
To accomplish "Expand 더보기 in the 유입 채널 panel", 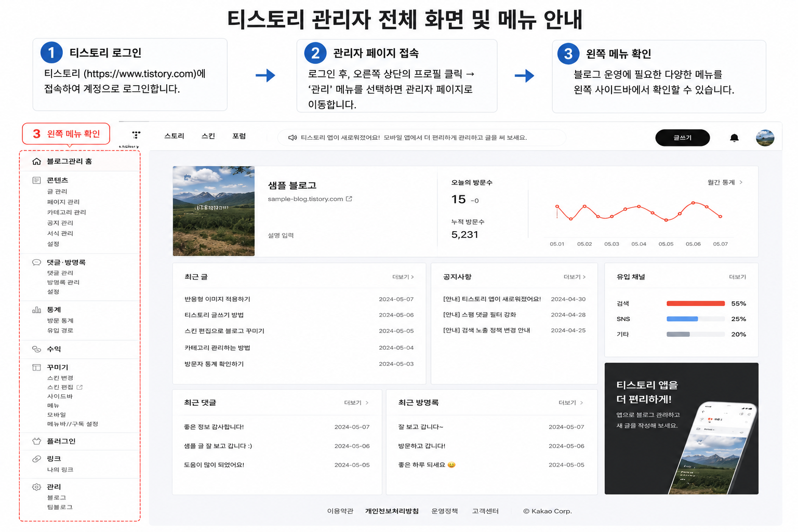I will (737, 277).
